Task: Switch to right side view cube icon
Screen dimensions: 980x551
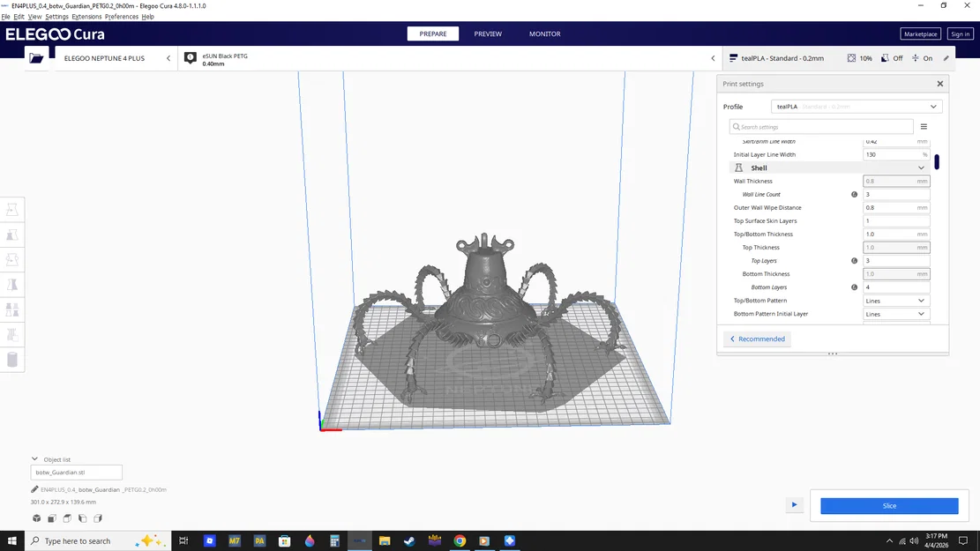Action: [98, 518]
